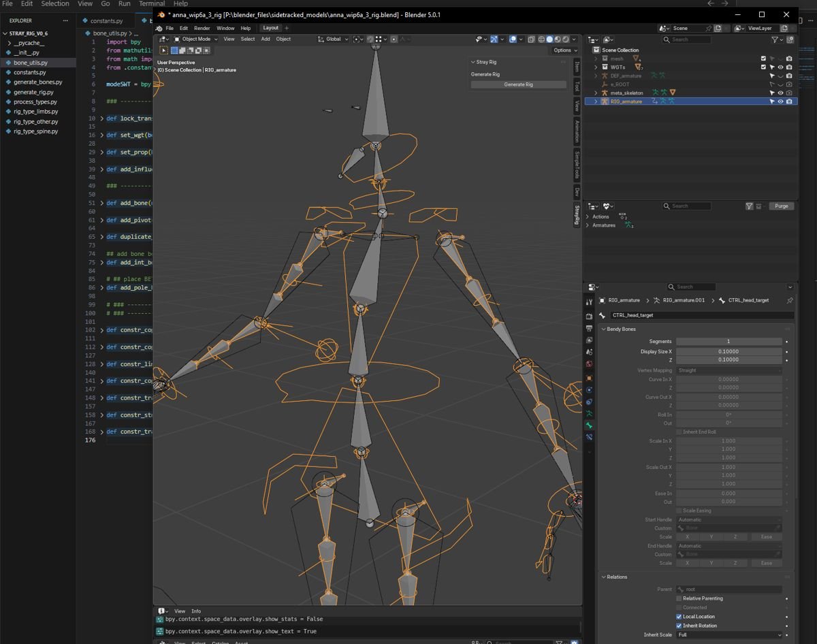This screenshot has height=644, width=817.
Task: Enable the Relative Parenting checkbox
Action: coord(679,598)
